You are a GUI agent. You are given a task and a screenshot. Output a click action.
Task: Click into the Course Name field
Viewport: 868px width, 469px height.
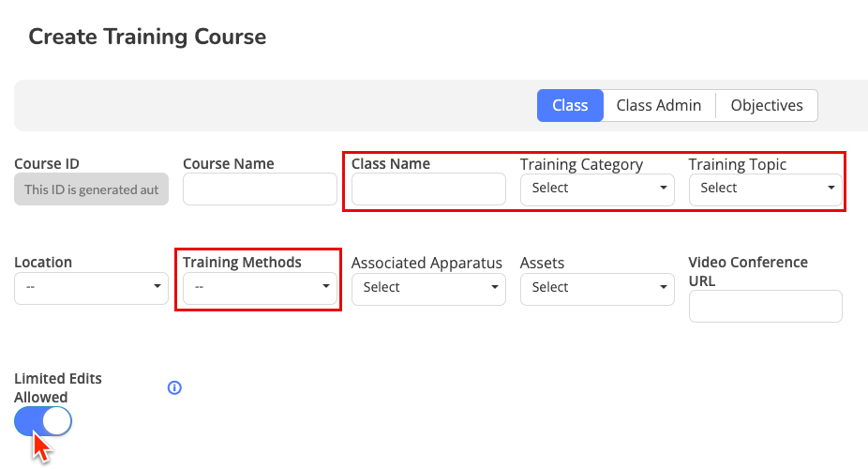point(260,189)
